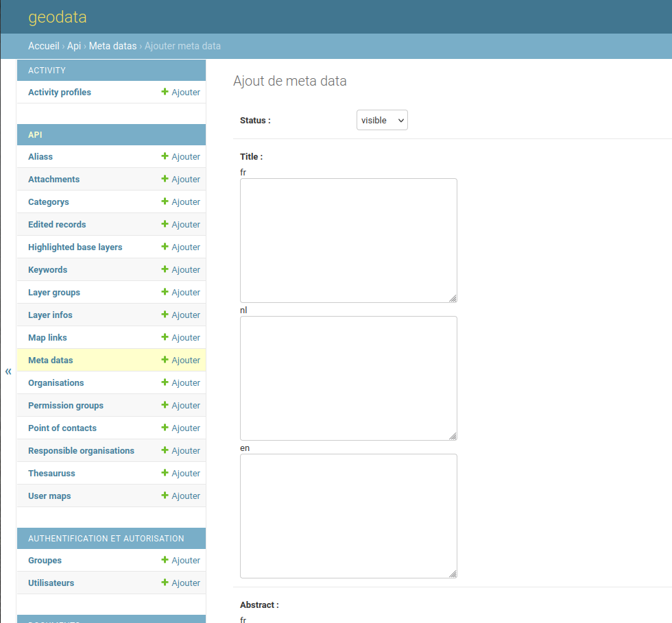Open Api section from the breadcrumb
Screen dimensions: 672x623
tap(74, 46)
